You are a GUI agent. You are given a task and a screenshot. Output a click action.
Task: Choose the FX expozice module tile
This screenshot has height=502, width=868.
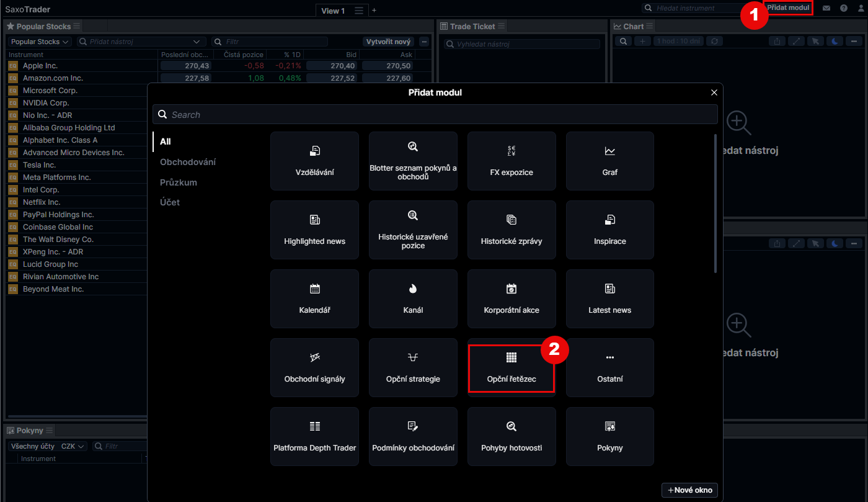tap(511, 161)
